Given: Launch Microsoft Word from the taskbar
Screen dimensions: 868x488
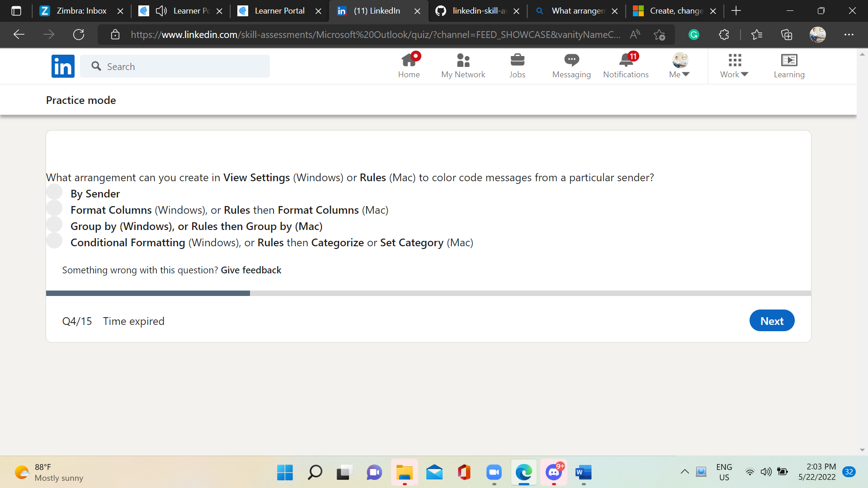Looking at the screenshot, I should click(x=583, y=473).
